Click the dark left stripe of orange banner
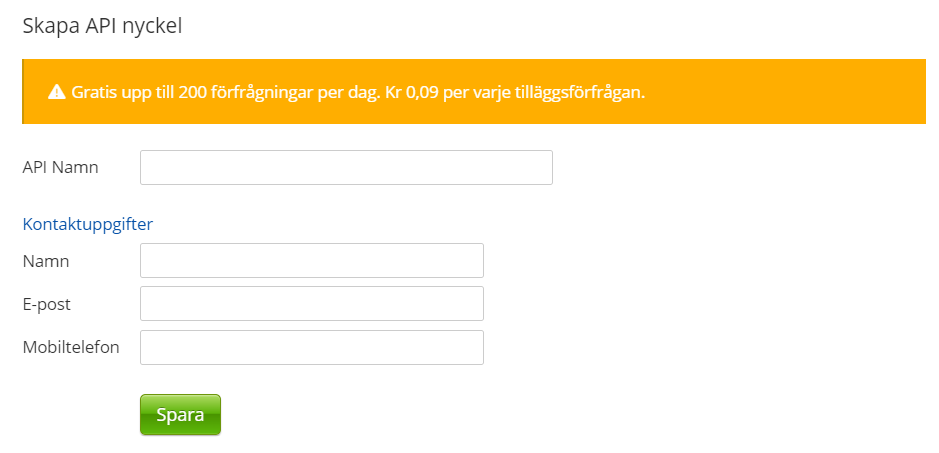Screen dimensions: 939x453 [24, 92]
